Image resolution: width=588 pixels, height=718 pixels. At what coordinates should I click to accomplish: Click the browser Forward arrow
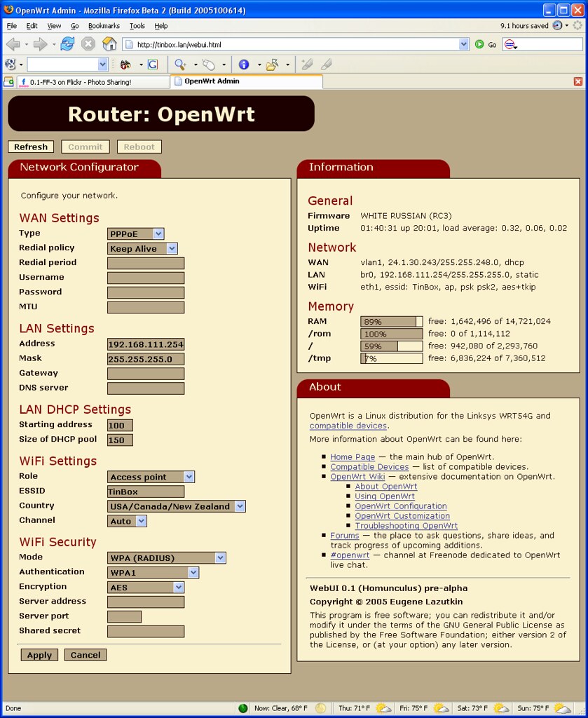click(x=40, y=44)
